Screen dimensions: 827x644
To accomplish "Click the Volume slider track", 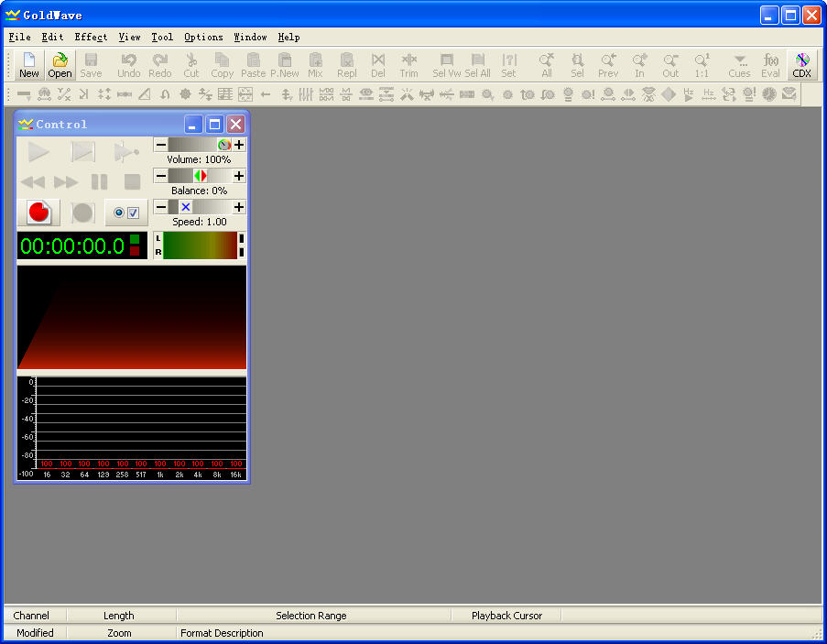I will coord(192,145).
